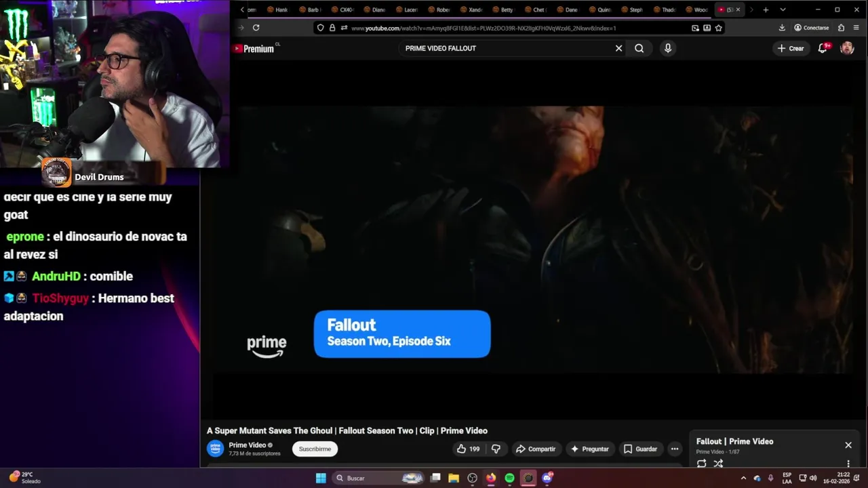The image size is (868, 488).
Task: Clear the YouTube search text
Action: (x=618, y=48)
